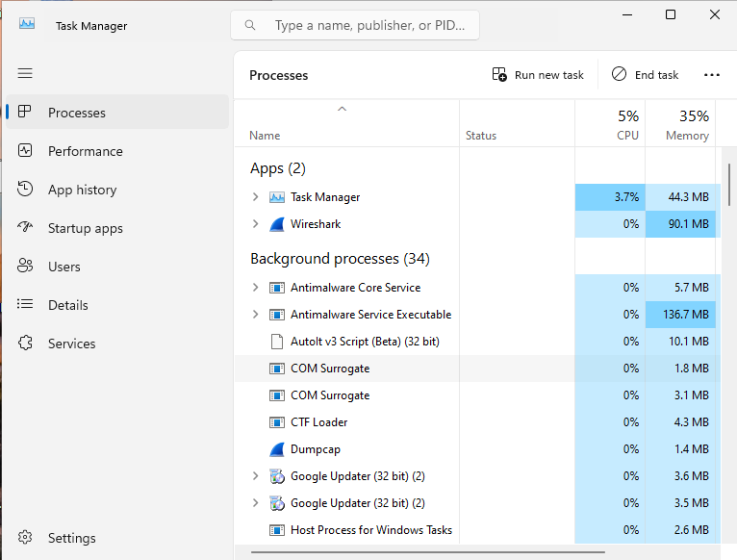Image resolution: width=737 pixels, height=560 pixels.
Task: Click the Wireshark shark fin icon
Action: tap(277, 224)
